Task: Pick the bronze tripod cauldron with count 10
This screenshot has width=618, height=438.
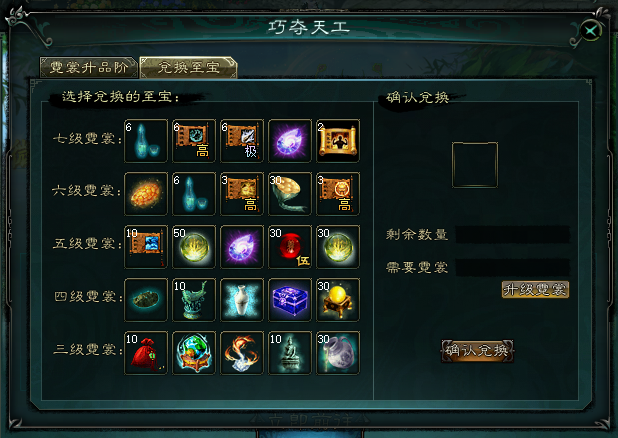Action: (194, 300)
